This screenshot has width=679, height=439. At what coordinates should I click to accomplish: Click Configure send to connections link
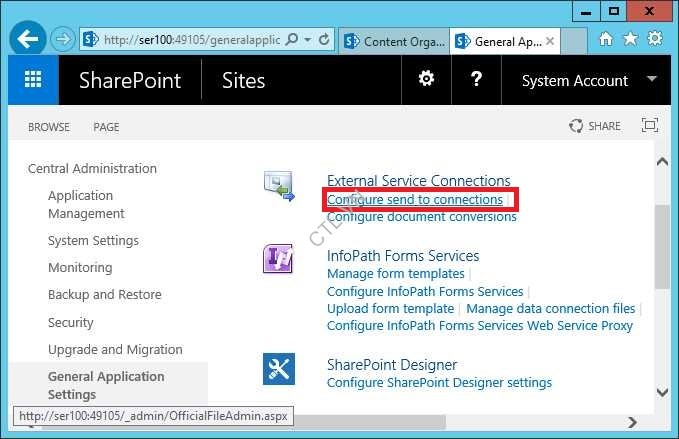point(414,200)
